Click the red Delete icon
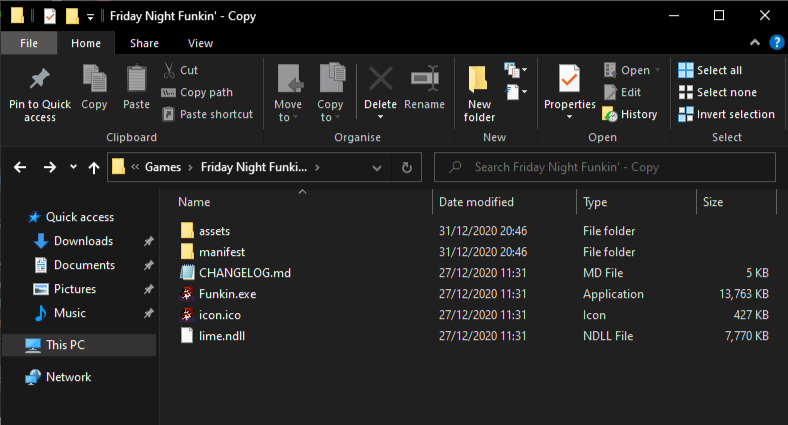Screen dimensions: 788x425 [x=380, y=79]
